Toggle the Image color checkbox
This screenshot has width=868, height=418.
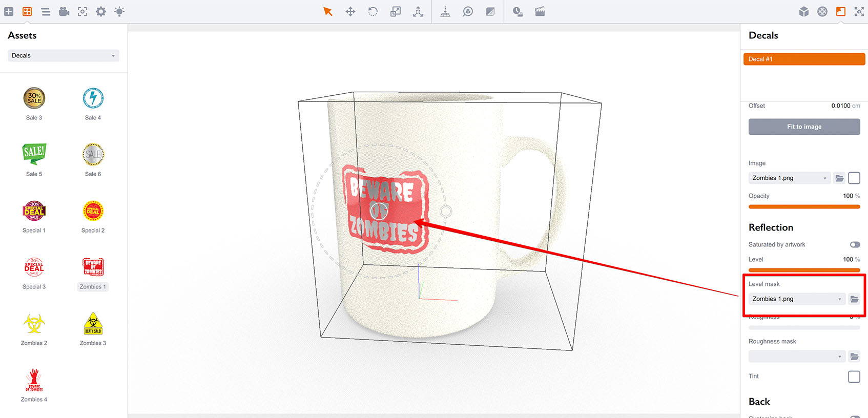(x=854, y=178)
